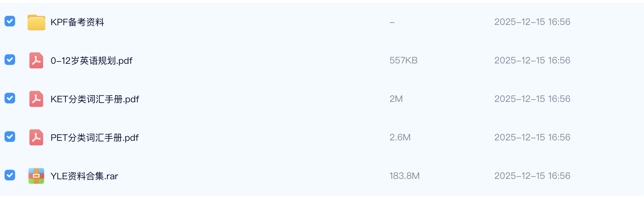The width and height of the screenshot is (644, 197).
Task: Click the 183.8M file size text
Action: 404,176
